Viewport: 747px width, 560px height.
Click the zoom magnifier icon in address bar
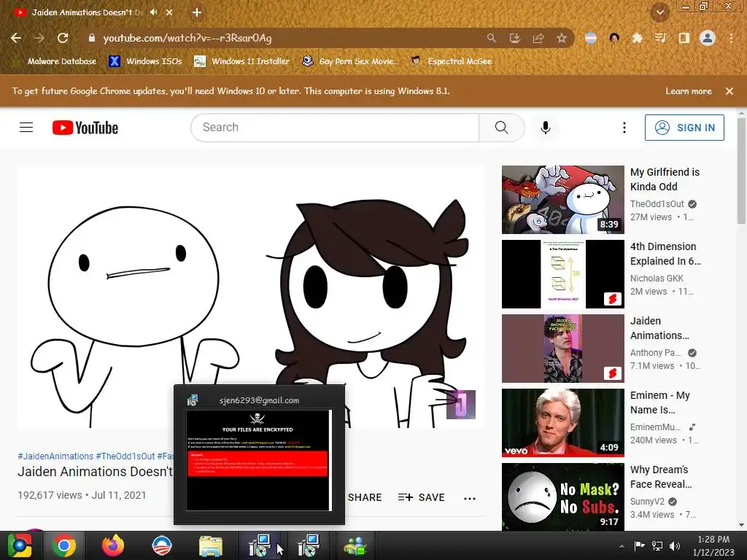[491, 38]
